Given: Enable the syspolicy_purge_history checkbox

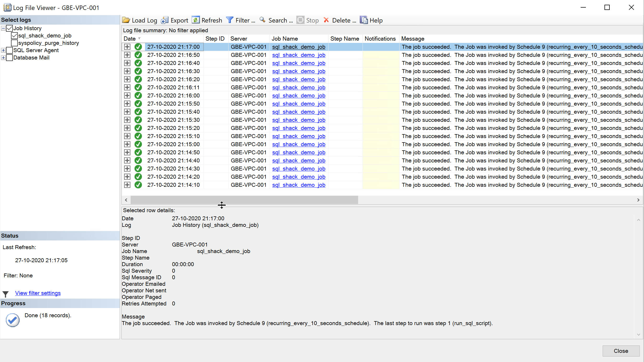Looking at the screenshot, I should [x=15, y=43].
